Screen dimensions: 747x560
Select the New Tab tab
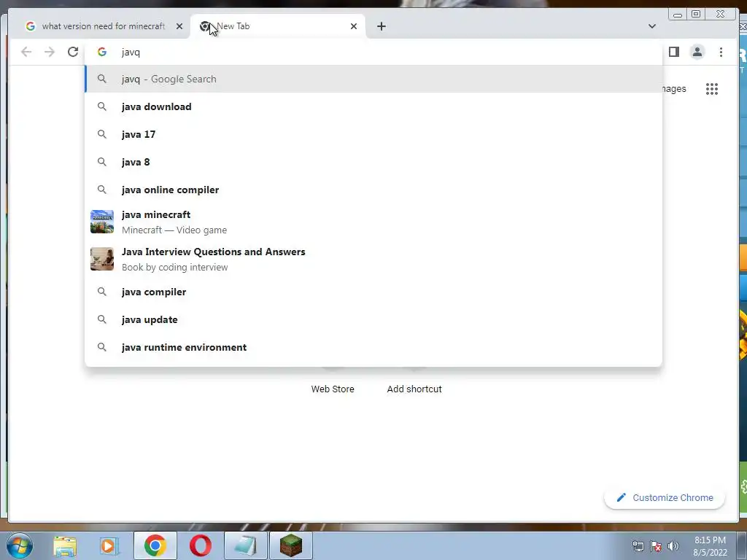point(278,26)
